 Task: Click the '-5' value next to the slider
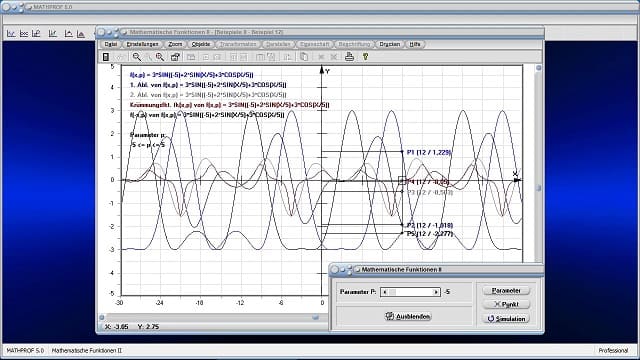[447, 292]
